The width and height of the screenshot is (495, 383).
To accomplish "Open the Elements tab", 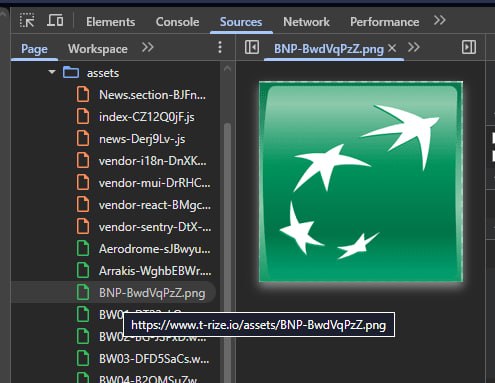I will click(x=110, y=22).
